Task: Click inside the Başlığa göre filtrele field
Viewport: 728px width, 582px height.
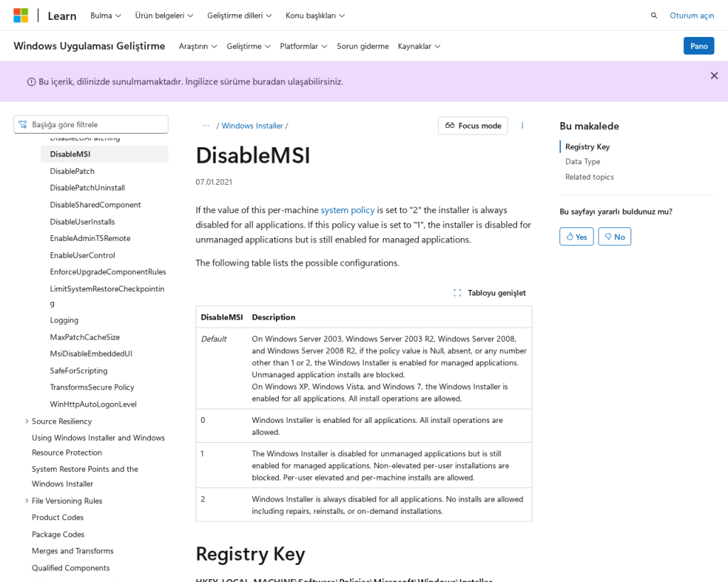Action: [x=91, y=124]
